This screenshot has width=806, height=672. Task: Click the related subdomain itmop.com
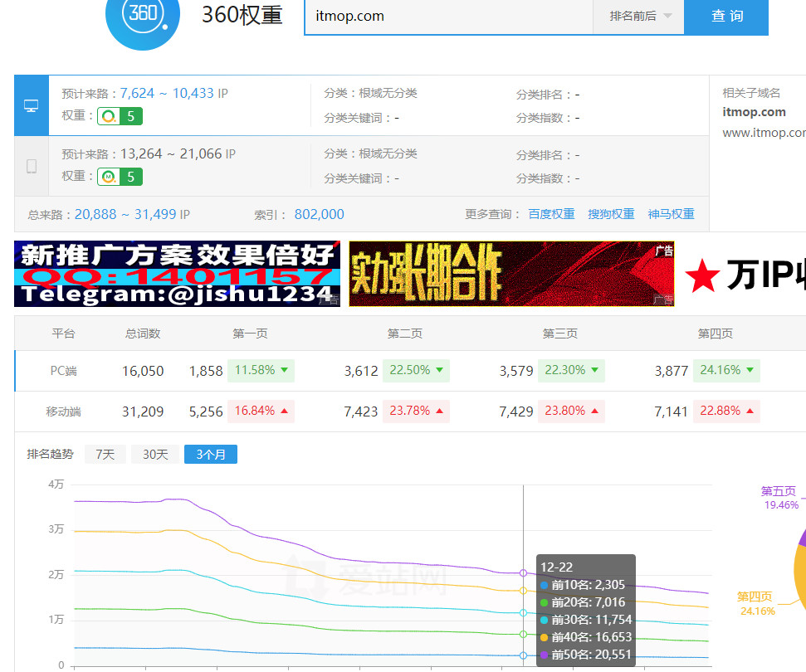coord(754,112)
